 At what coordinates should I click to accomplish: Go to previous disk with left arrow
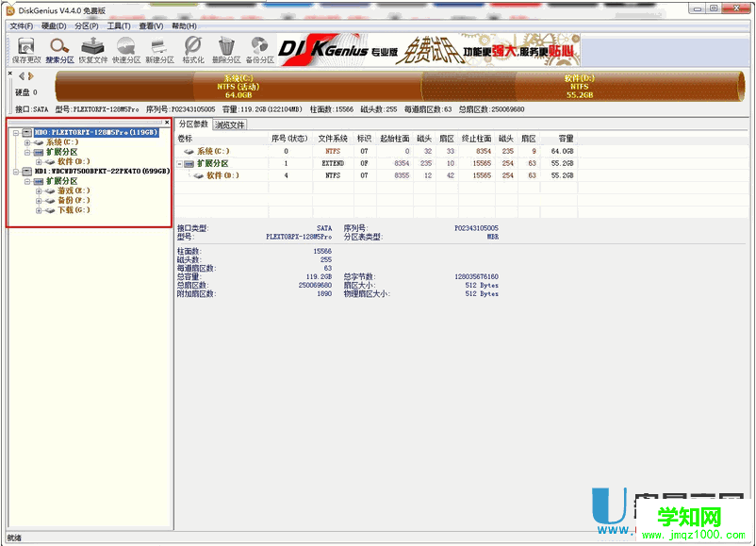[22, 75]
